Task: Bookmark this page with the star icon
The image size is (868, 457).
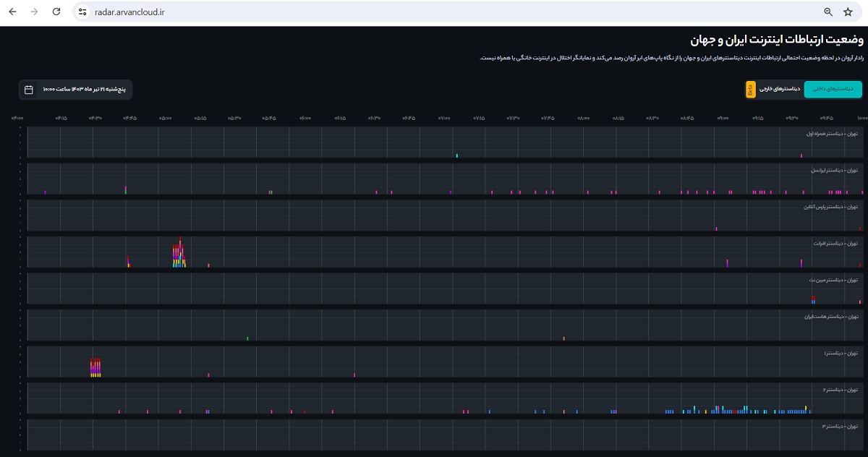Action: click(848, 12)
